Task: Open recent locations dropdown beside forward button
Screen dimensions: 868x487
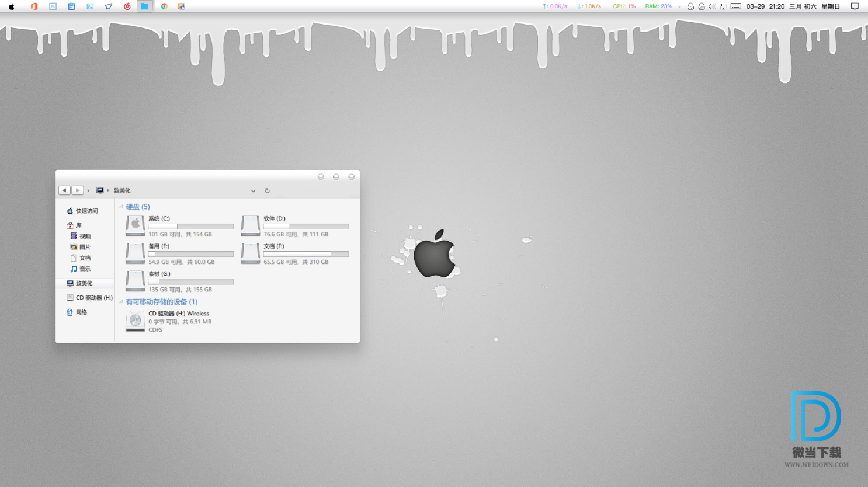Action: (89, 190)
